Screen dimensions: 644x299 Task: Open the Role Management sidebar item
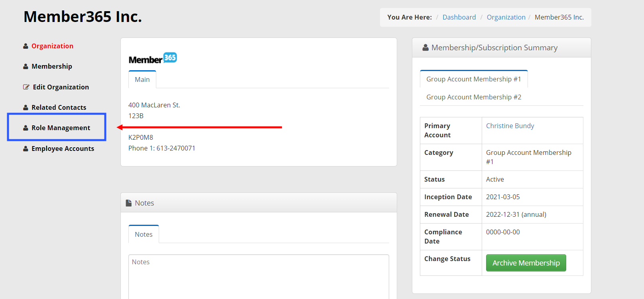click(x=61, y=128)
